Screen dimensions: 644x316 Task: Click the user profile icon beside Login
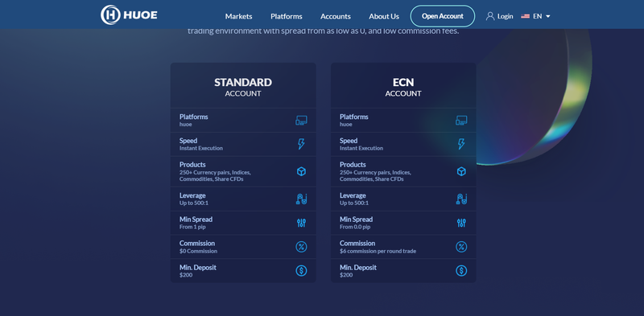pyautogui.click(x=490, y=16)
